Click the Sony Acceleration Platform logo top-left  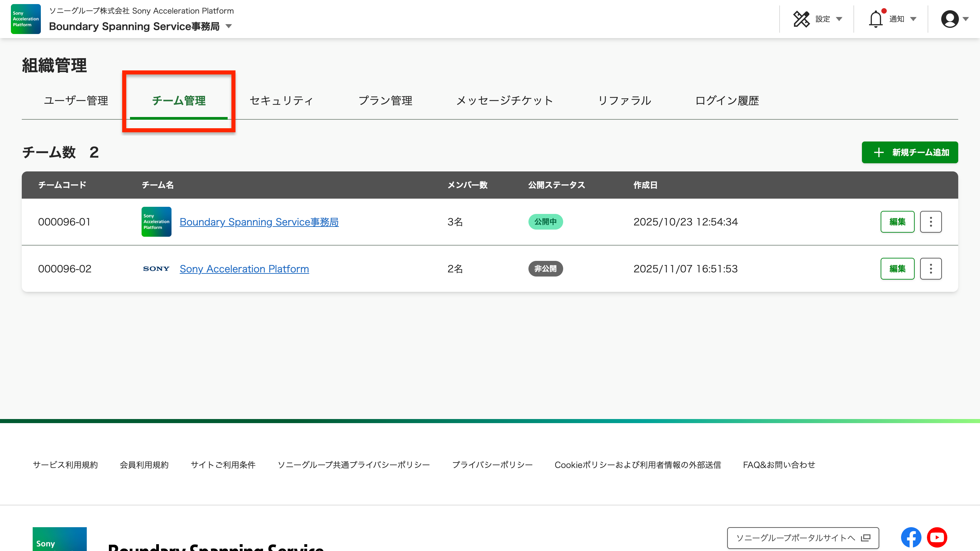click(x=26, y=19)
